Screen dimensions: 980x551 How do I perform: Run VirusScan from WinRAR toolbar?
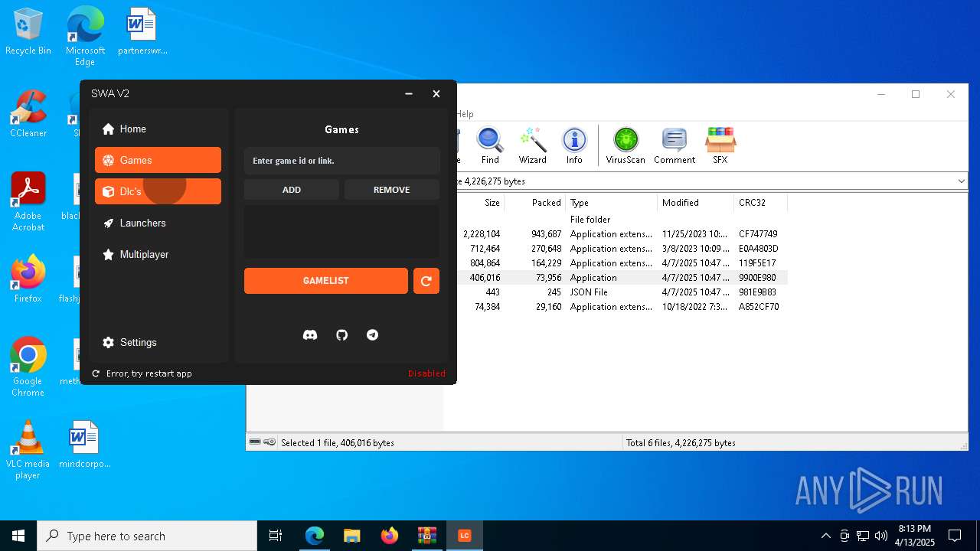click(x=626, y=146)
